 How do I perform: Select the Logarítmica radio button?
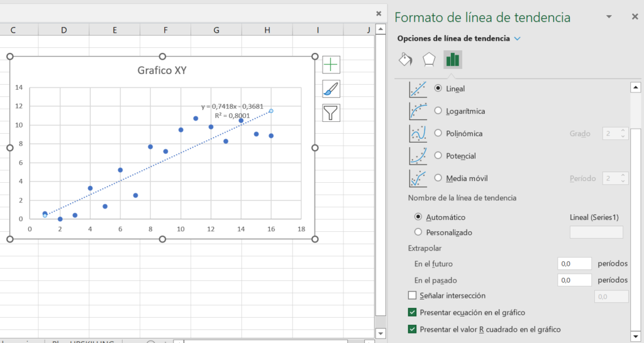(438, 111)
